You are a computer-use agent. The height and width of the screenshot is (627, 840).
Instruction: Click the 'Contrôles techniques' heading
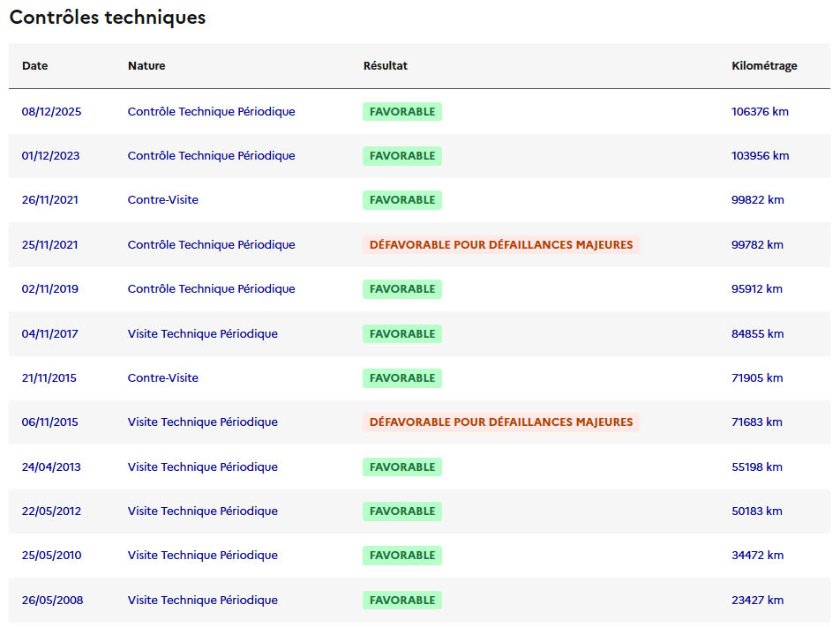[107, 18]
